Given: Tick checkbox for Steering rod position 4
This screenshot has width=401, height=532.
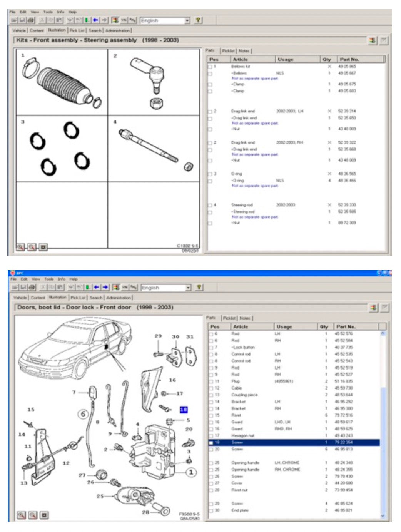Looking at the screenshot, I should pyautogui.click(x=210, y=205).
